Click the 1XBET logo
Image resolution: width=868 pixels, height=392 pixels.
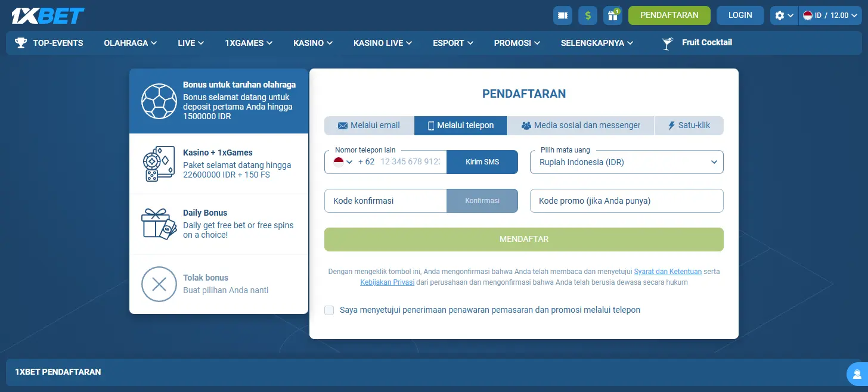(x=48, y=15)
